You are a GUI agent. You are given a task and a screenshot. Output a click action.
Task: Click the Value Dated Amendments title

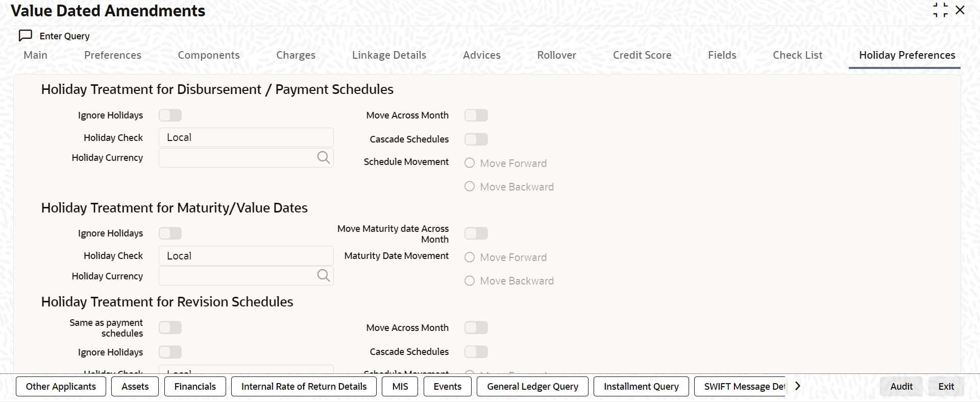(x=108, y=11)
